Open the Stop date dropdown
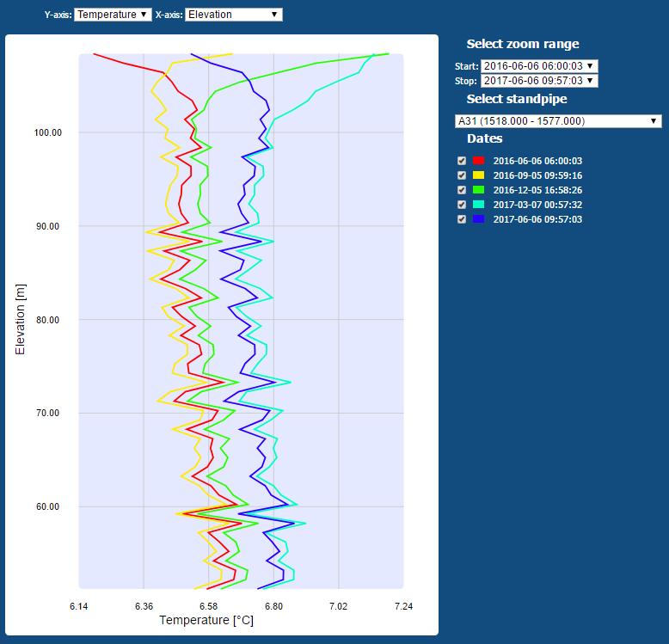 (539, 81)
